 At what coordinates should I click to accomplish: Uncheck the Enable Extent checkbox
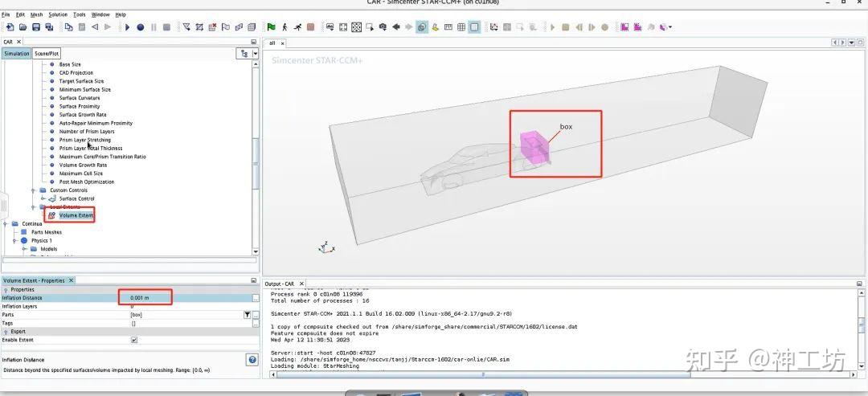click(134, 340)
